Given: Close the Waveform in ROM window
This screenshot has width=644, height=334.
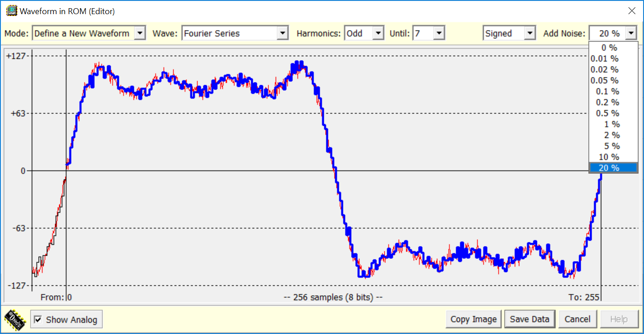Looking at the screenshot, I should [632, 11].
